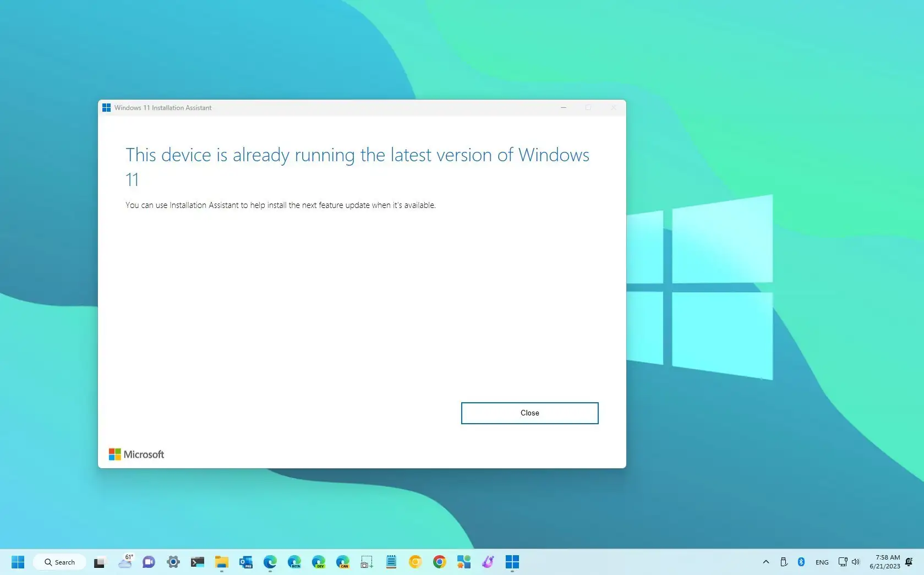Open Microsoft Edge from the taskbar
This screenshot has width=924, height=575.
(x=270, y=562)
